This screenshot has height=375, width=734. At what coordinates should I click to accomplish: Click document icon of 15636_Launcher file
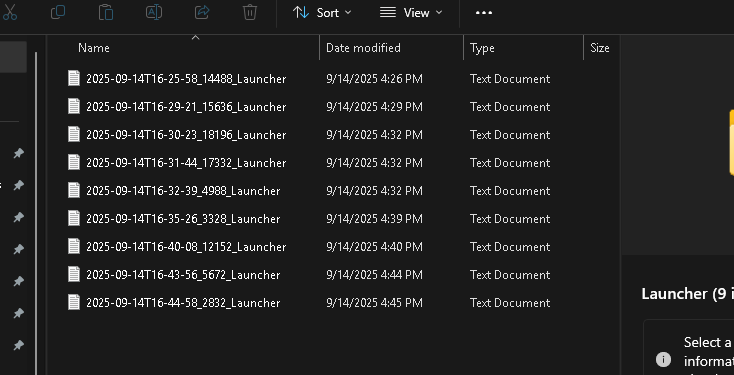74,106
